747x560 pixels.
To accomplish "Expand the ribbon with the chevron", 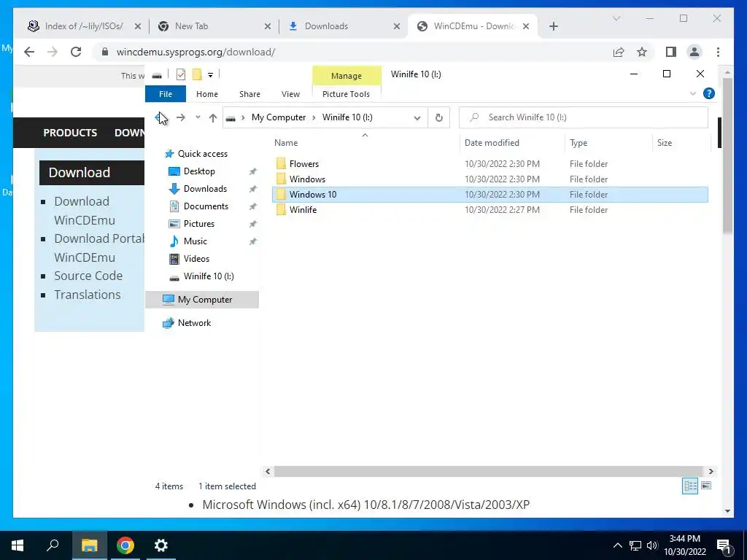I will [693, 93].
